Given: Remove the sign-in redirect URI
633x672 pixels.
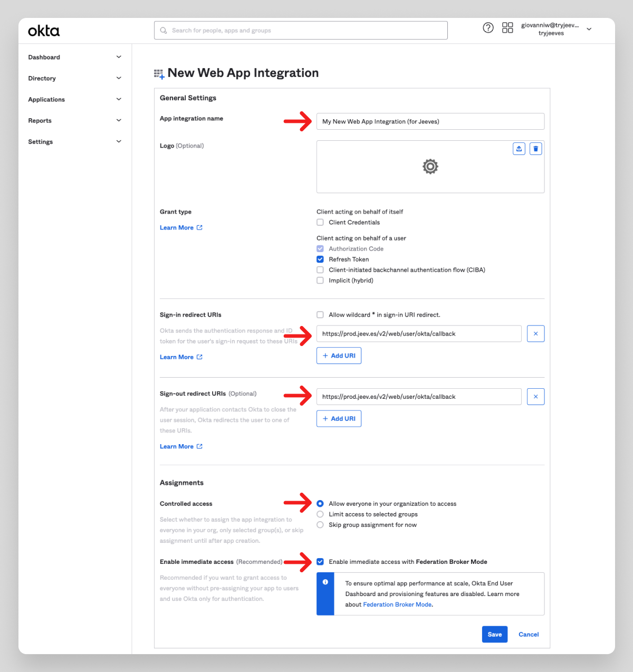Looking at the screenshot, I should [535, 334].
